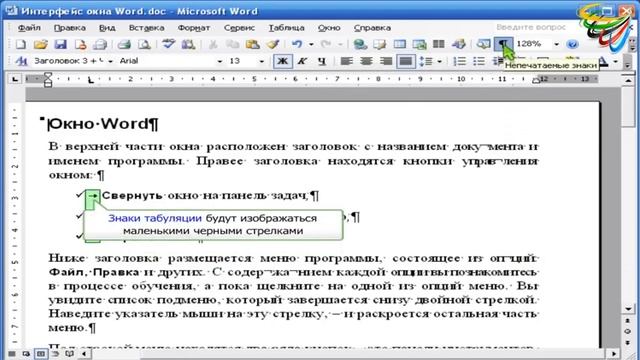Open the Правка menu
This screenshot has height=360, width=640.
[70, 28]
